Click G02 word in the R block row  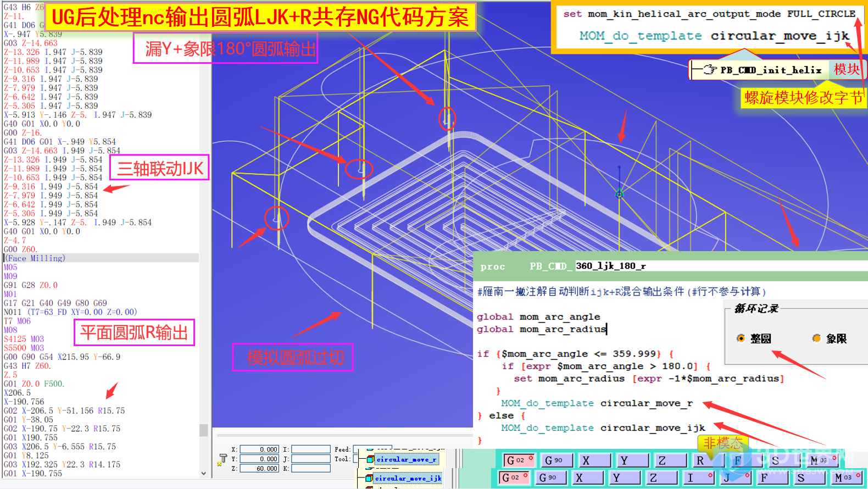tap(519, 460)
